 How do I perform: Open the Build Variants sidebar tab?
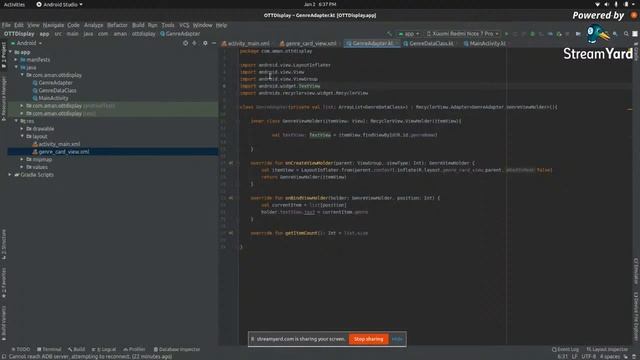tap(3, 322)
